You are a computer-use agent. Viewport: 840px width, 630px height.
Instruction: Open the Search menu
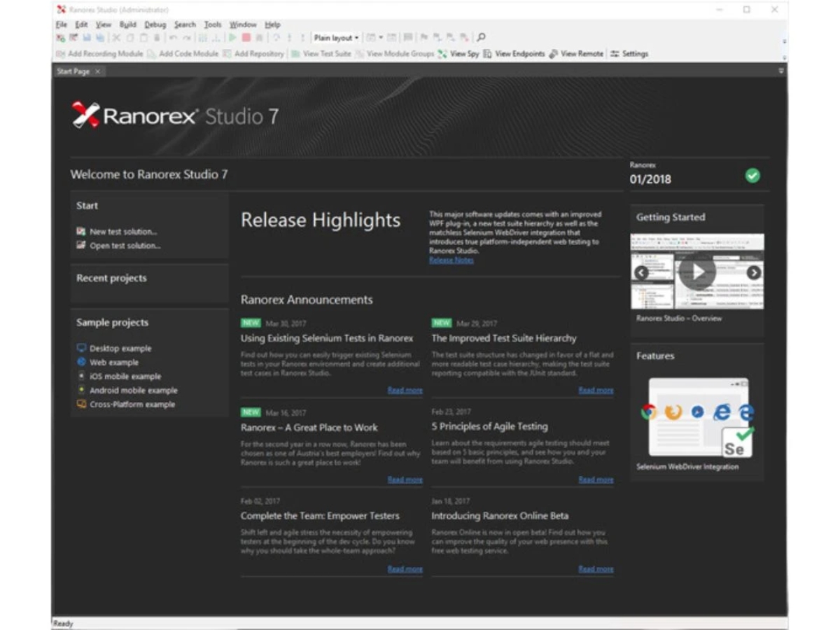(x=185, y=24)
